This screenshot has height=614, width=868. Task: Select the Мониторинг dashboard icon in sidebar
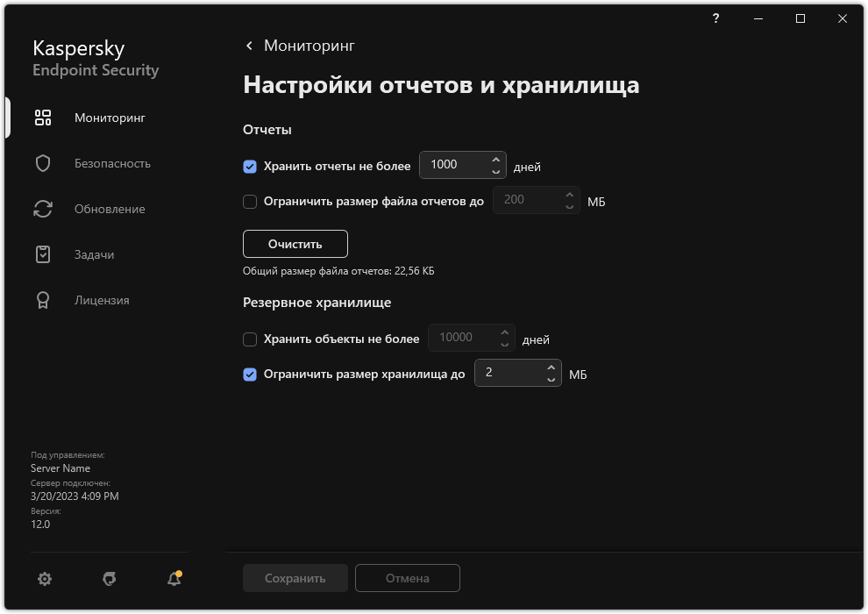pyautogui.click(x=42, y=117)
